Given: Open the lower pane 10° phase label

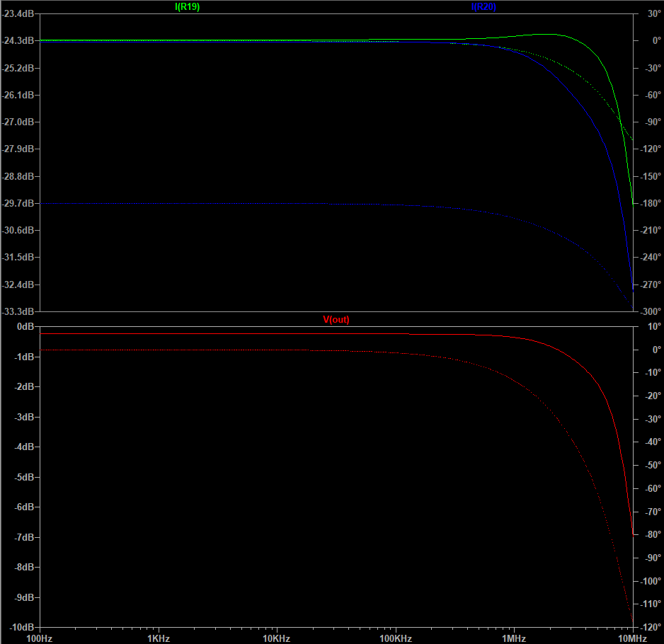Looking at the screenshot, I should 654,327.
